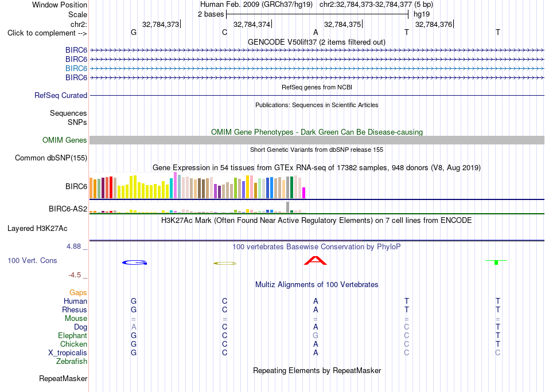Open the OMIM Genes track label
The height and width of the screenshot is (392, 545).
coord(65,140)
